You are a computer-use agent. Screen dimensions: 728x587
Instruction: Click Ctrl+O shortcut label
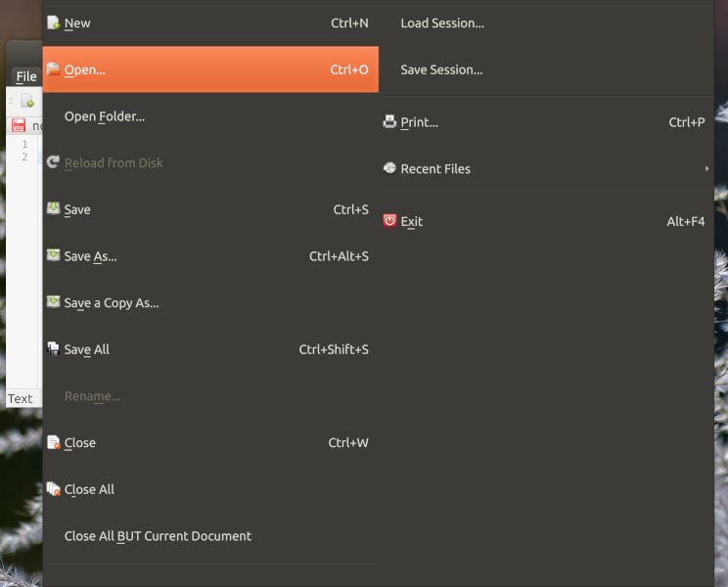[x=349, y=69]
